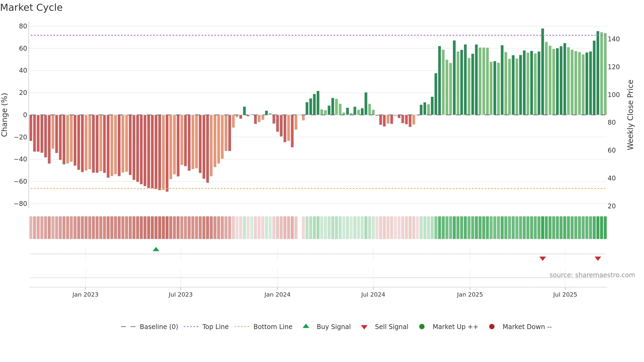Click the source: sharemaestro.com text
The width and height of the screenshot is (644, 362).
(x=592, y=275)
